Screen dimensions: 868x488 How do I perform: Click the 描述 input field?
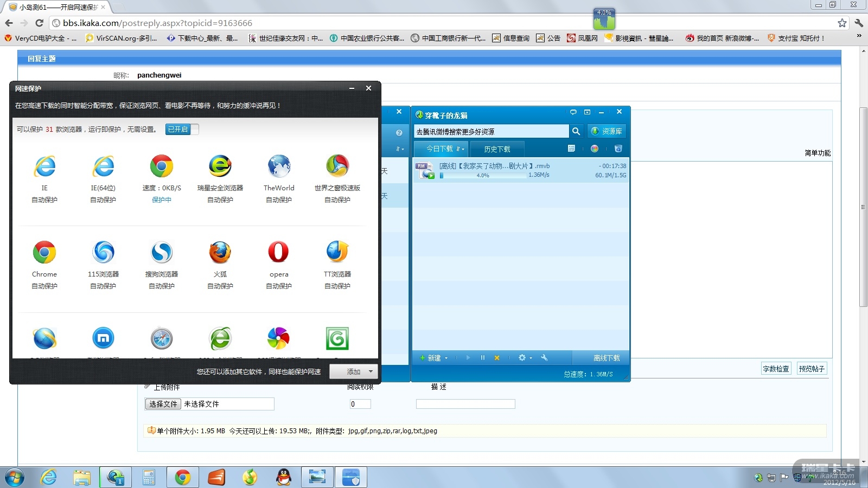pos(465,404)
